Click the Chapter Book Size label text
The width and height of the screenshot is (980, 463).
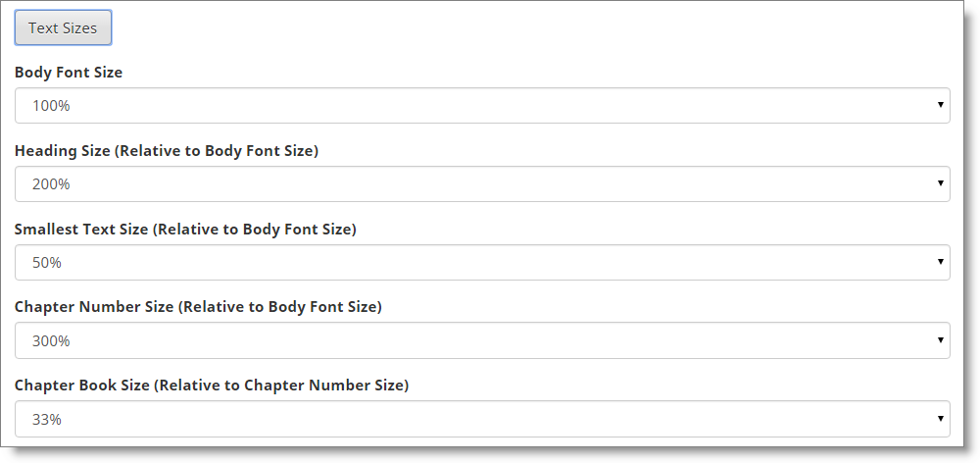click(x=212, y=386)
